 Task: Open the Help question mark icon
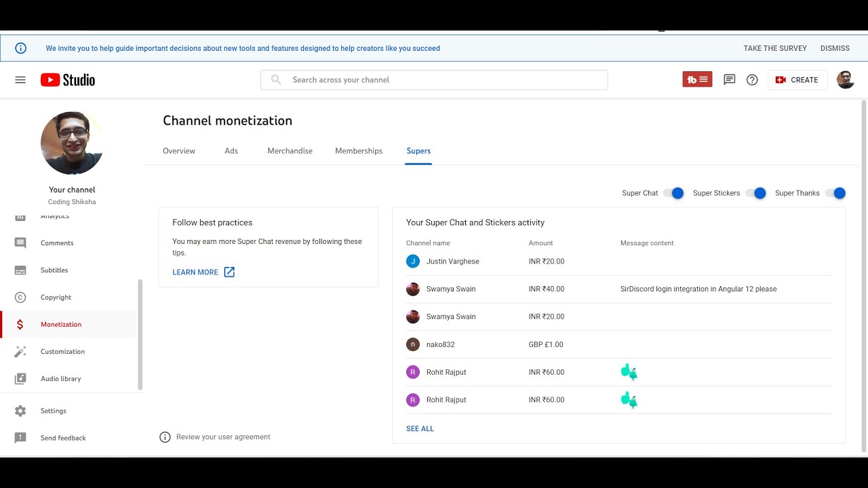coord(752,80)
